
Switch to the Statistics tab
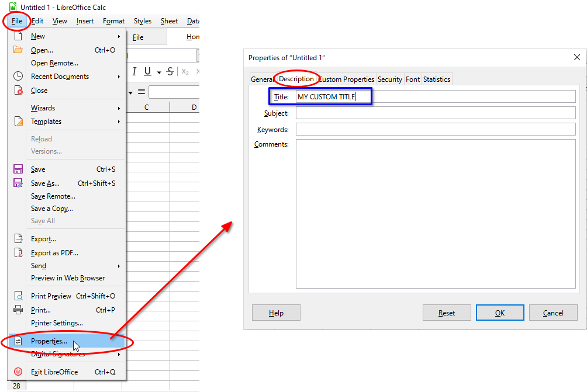(436, 78)
